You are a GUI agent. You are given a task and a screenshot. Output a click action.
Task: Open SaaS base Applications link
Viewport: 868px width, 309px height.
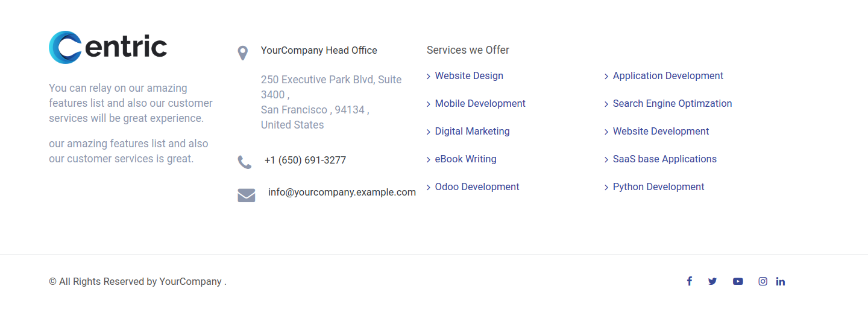(x=665, y=159)
